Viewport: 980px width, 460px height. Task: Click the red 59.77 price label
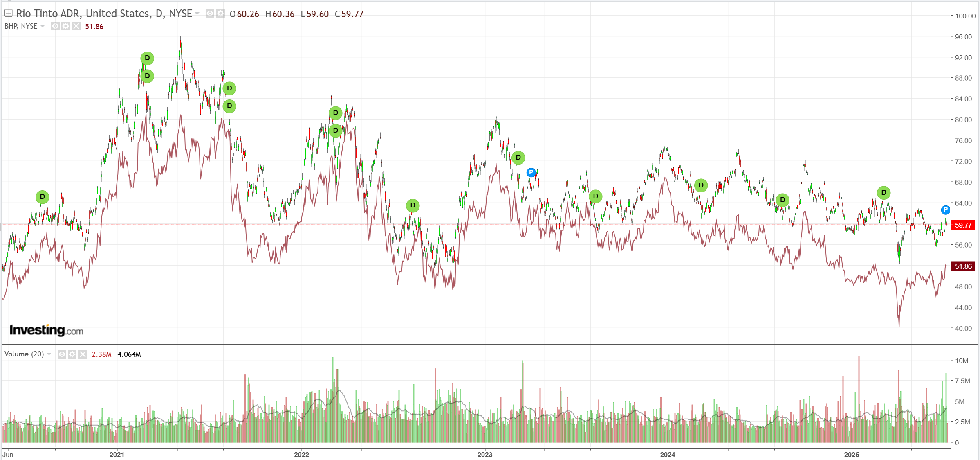(x=962, y=225)
